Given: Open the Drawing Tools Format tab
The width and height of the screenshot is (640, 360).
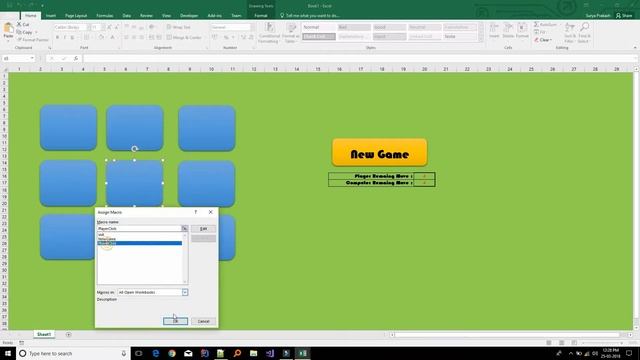Looking at the screenshot, I should (261, 16).
